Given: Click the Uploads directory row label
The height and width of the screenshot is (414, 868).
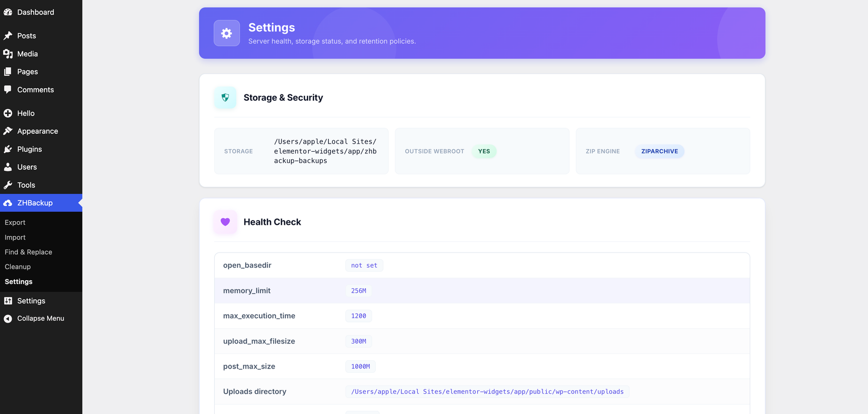Looking at the screenshot, I should tap(255, 392).
